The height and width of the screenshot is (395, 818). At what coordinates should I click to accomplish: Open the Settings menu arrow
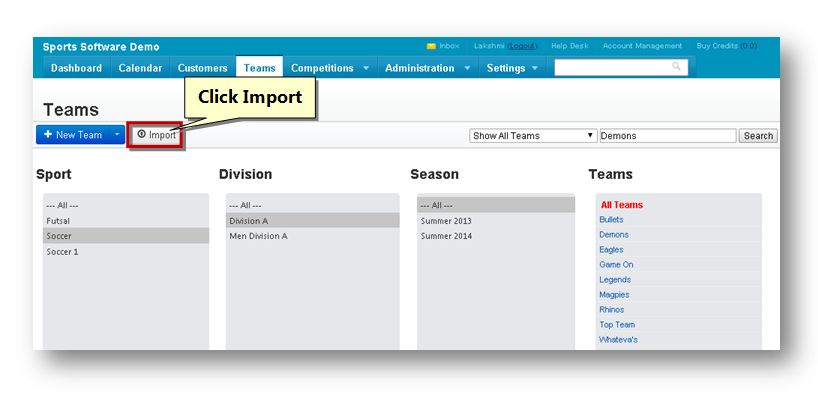535,68
